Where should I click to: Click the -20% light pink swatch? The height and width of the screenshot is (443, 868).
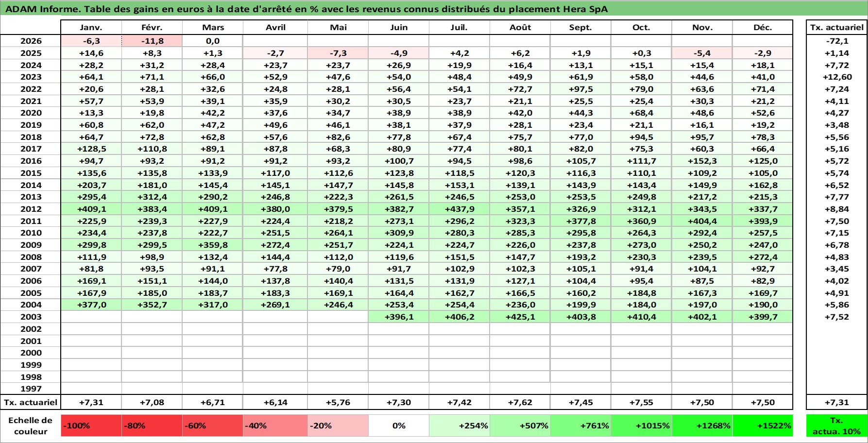338,426
